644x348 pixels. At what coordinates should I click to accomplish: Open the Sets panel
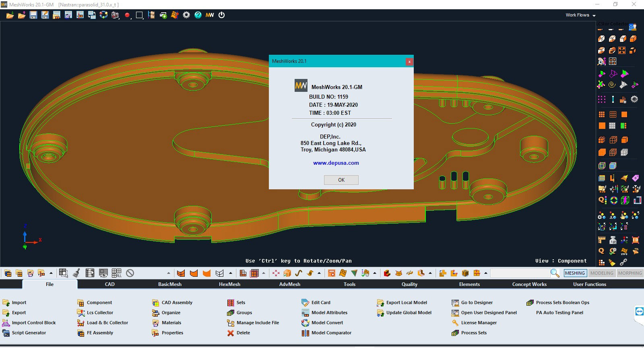coord(236,302)
